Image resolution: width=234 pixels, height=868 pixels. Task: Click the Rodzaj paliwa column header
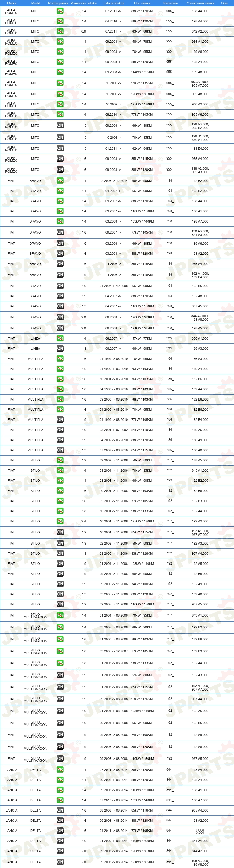[58, 3]
